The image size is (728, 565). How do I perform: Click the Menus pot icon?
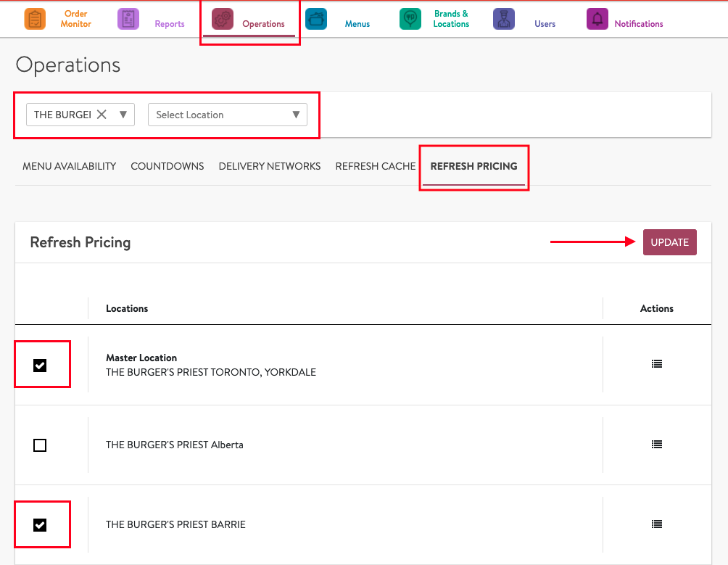point(316,19)
